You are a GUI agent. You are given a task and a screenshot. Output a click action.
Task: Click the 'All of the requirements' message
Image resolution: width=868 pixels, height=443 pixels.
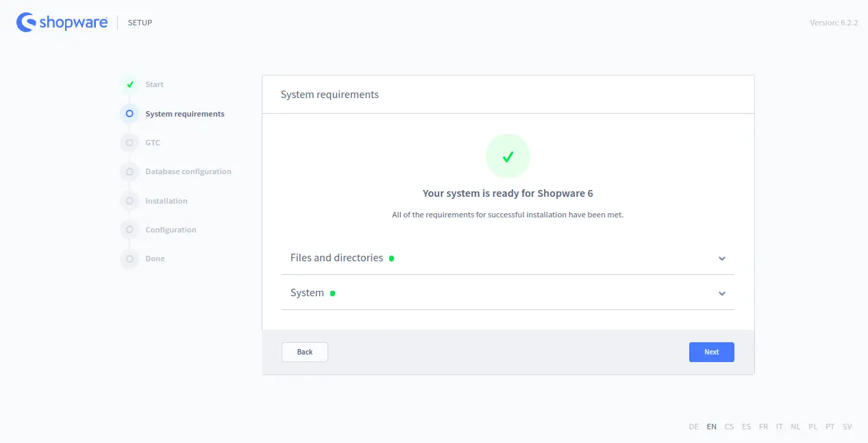click(x=508, y=215)
